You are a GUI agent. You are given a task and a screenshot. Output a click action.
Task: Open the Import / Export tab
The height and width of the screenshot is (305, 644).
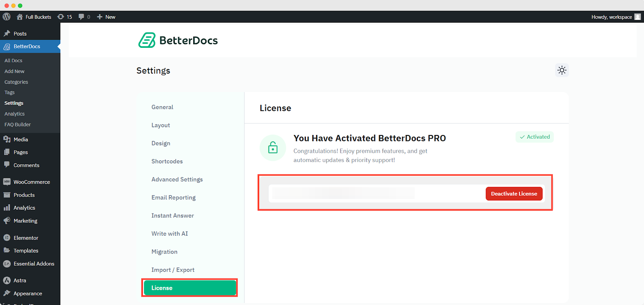pos(173,270)
